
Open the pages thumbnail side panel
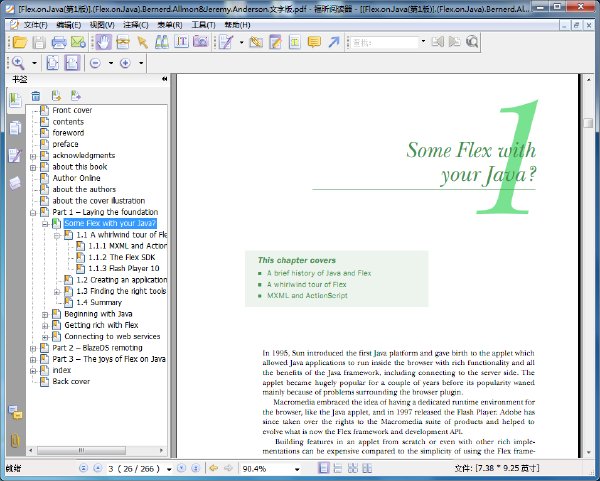(x=15, y=128)
